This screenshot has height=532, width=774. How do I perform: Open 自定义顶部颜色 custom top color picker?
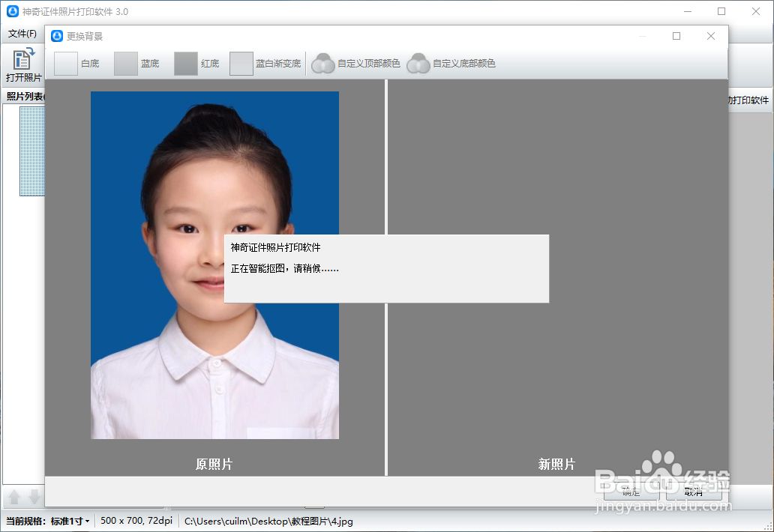pos(356,64)
